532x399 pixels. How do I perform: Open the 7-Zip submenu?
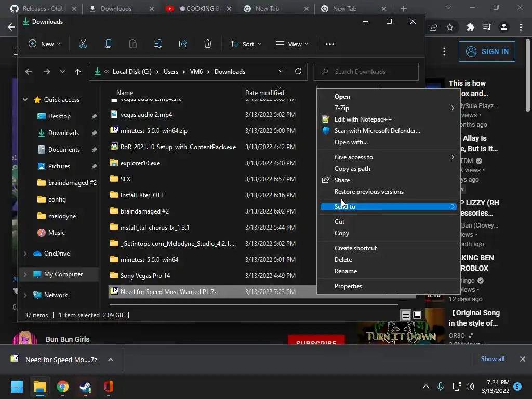(x=389, y=108)
